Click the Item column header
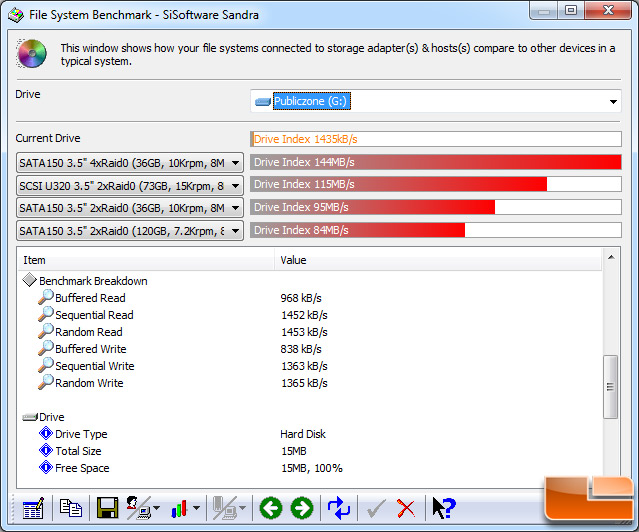 pyautogui.click(x=146, y=260)
